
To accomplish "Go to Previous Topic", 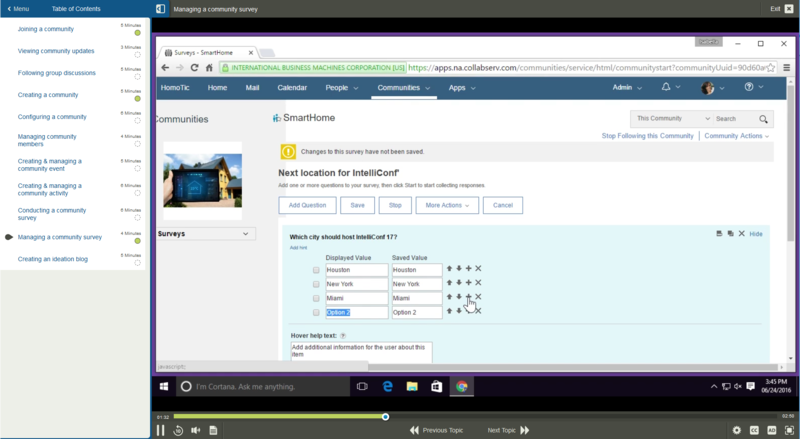I will coord(436,430).
